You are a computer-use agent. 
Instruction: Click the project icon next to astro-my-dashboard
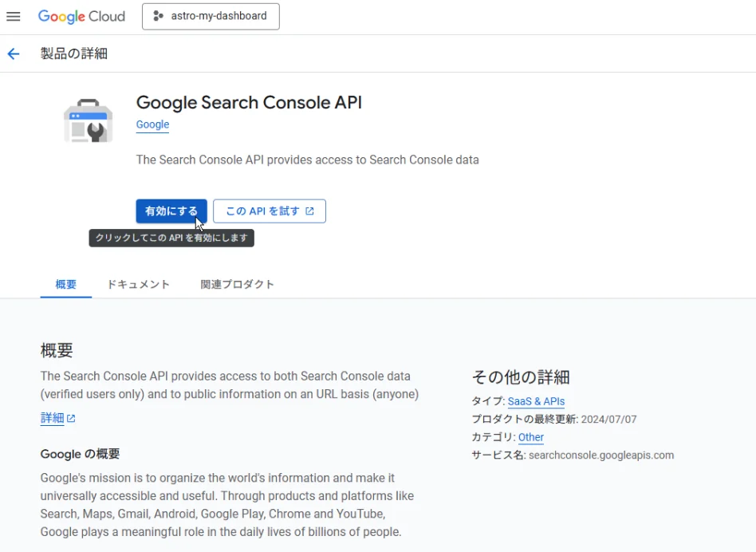[x=158, y=17]
